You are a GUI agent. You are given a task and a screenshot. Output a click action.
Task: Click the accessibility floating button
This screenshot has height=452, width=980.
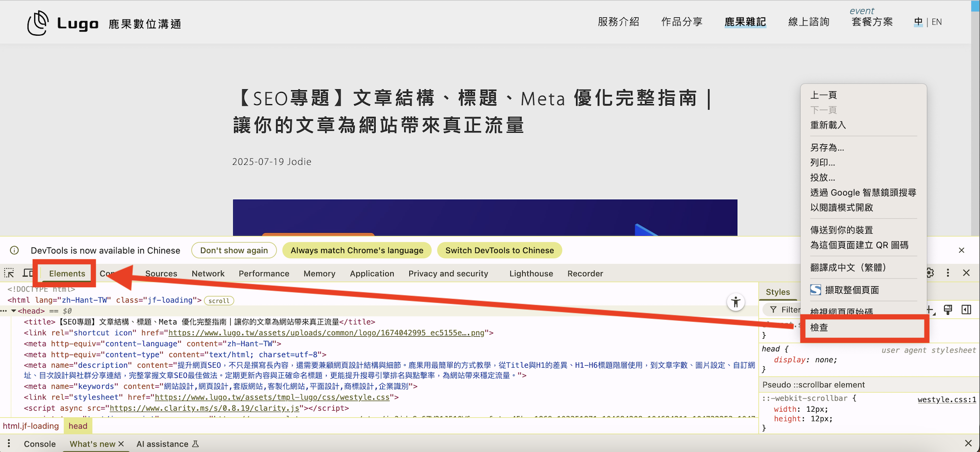[x=736, y=302]
